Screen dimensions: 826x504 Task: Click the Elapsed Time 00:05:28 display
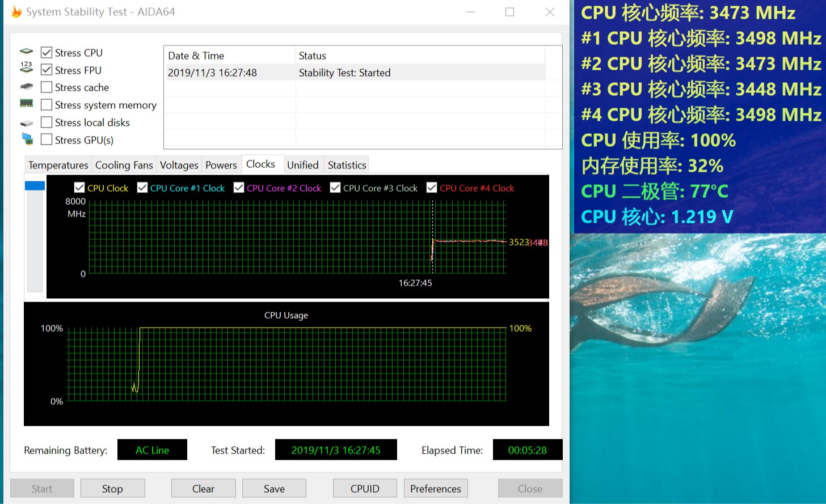point(528,450)
